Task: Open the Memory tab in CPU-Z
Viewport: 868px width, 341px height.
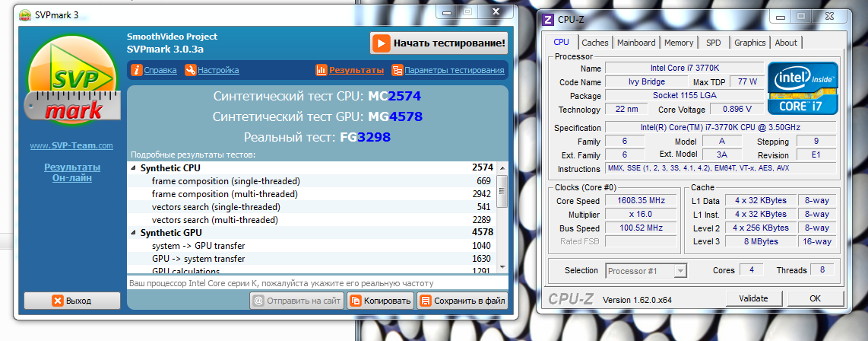Action: 679,43
